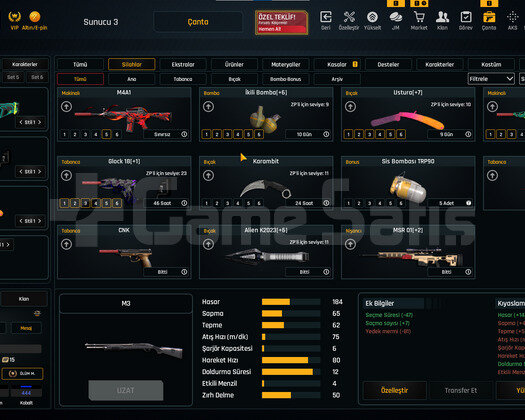Click the duration icon next to 46 Saat

184,203
